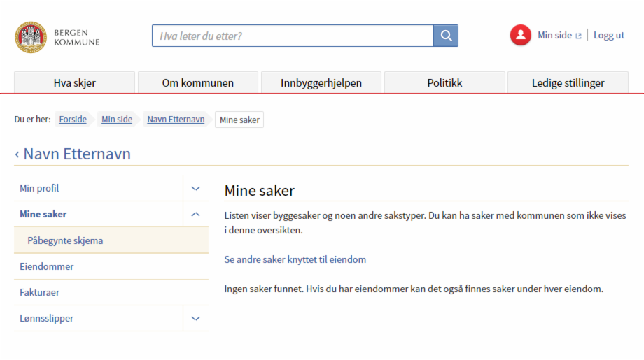The width and height of the screenshot is (644, 360).
Task: Go to Forside in the breadcrumb
Action: pos(73,120)
